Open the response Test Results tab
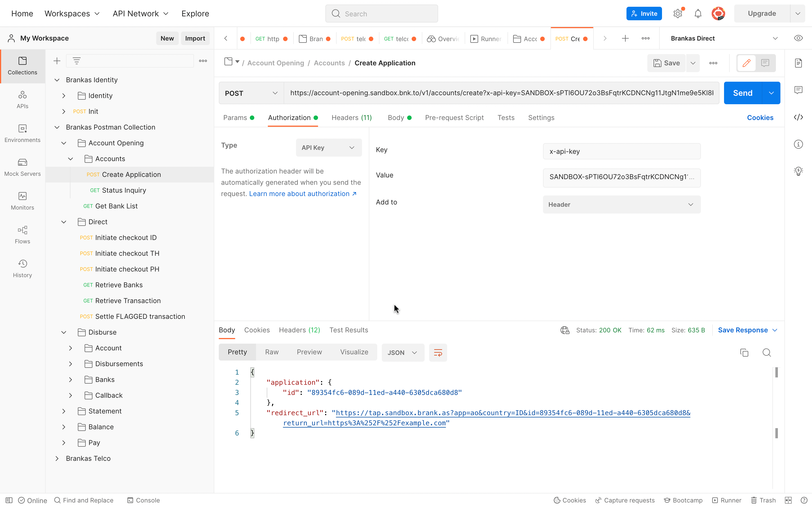This screenshot has height=507, width=812. [x=348, y=330]
